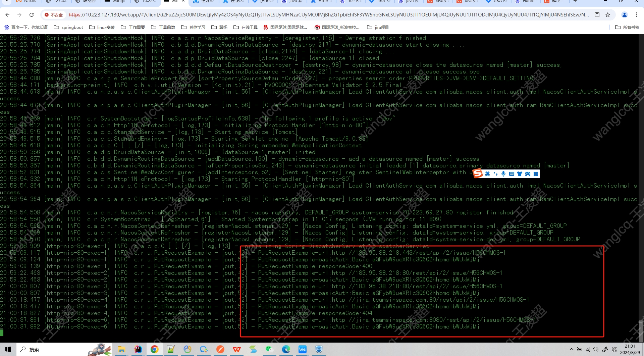Click the Sogou input method logo
Viewport: 644px width, 356px height.
pos(478,173)
